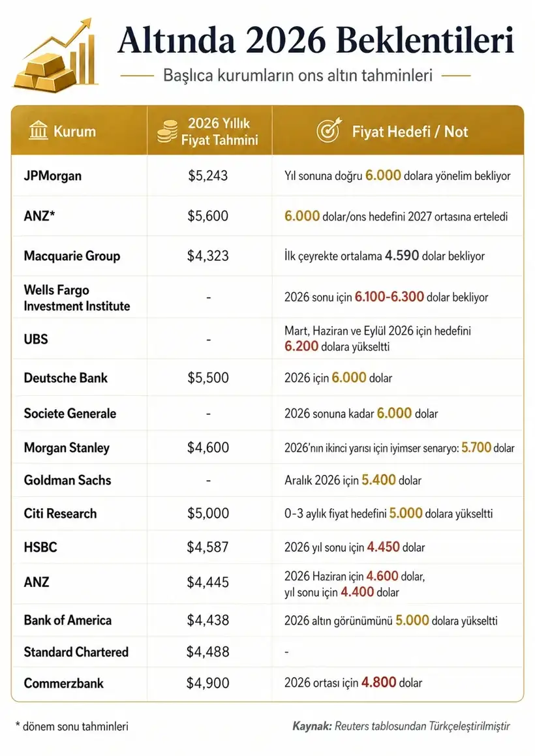Click HSBC $4,587 price value

point(208,547)
